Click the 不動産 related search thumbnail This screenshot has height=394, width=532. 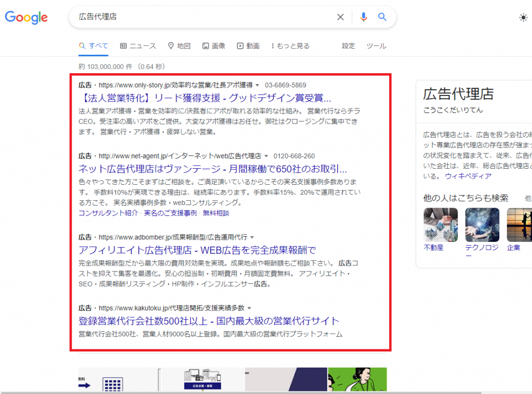[441, 225]
